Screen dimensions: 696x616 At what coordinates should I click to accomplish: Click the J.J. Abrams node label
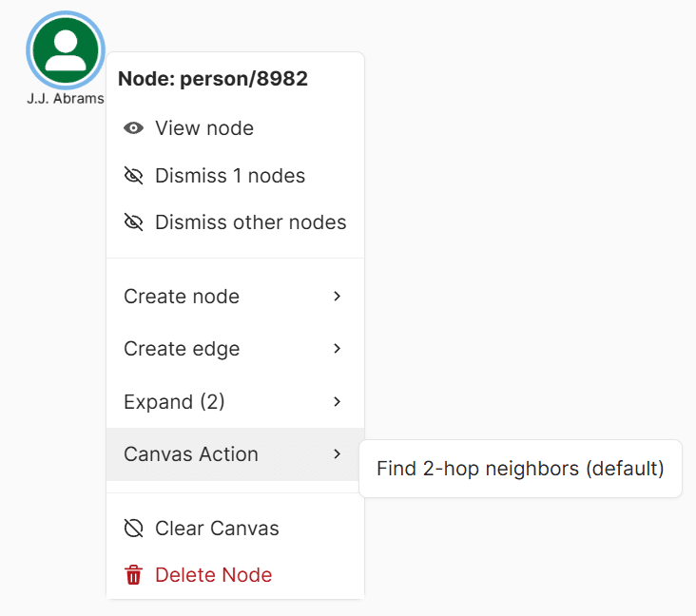(x=66, y=98)
